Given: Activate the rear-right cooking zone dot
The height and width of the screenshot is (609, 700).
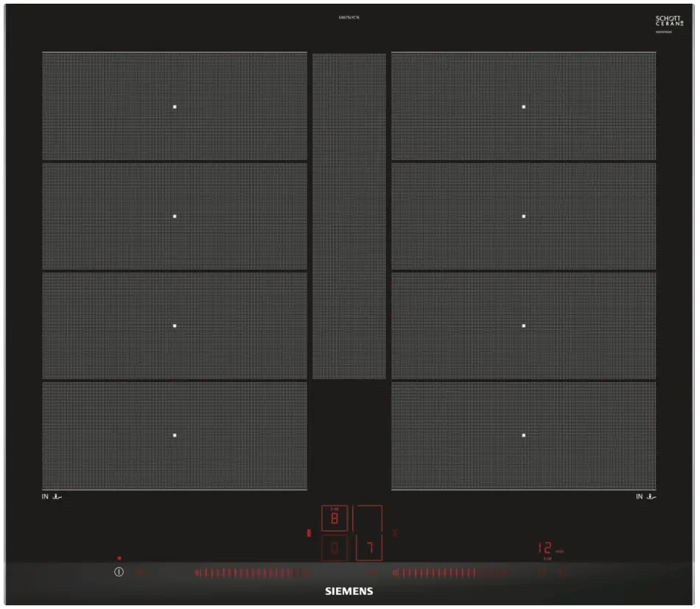Looking at the screenshot, I should [525, 106].
